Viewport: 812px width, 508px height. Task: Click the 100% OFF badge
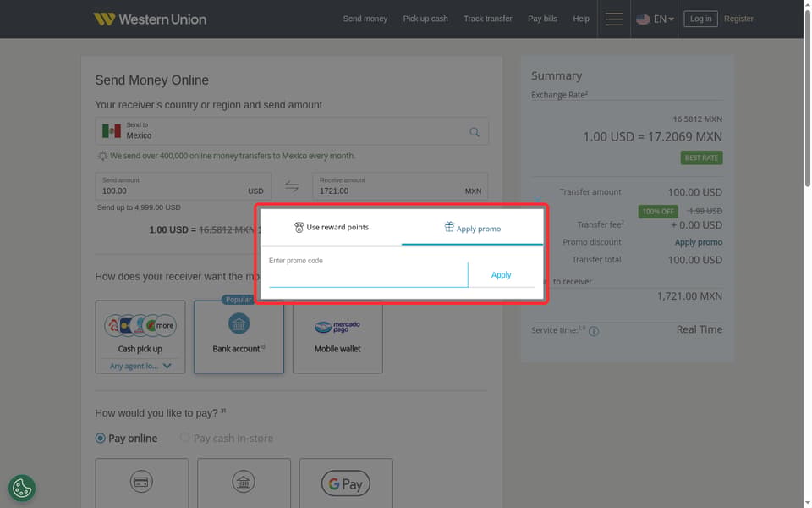tap(658, 211)
